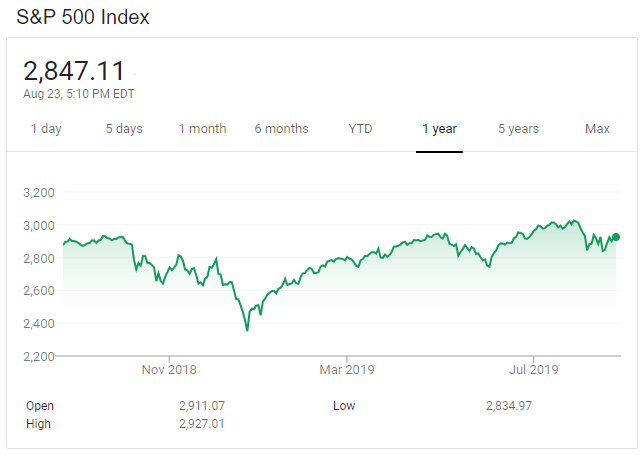The height and width of the screenshot is (455, 643).
Task: Click the S&P 500 Index title
Action: tap(83, 17)
